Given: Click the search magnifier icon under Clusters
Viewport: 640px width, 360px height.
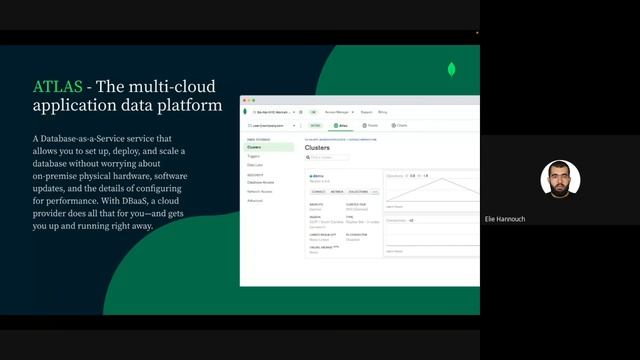Looking at the screenshot, I should point(308,157).
